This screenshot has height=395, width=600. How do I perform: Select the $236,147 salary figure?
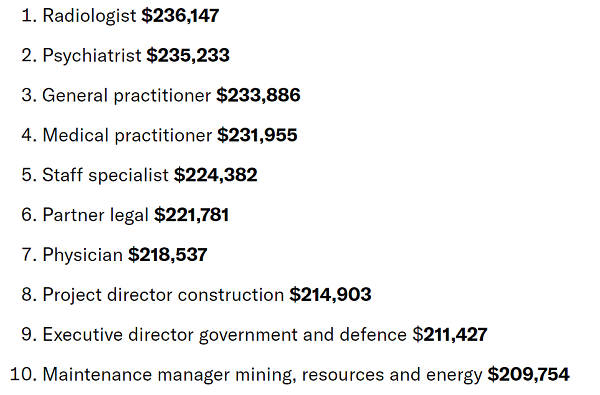180,16
